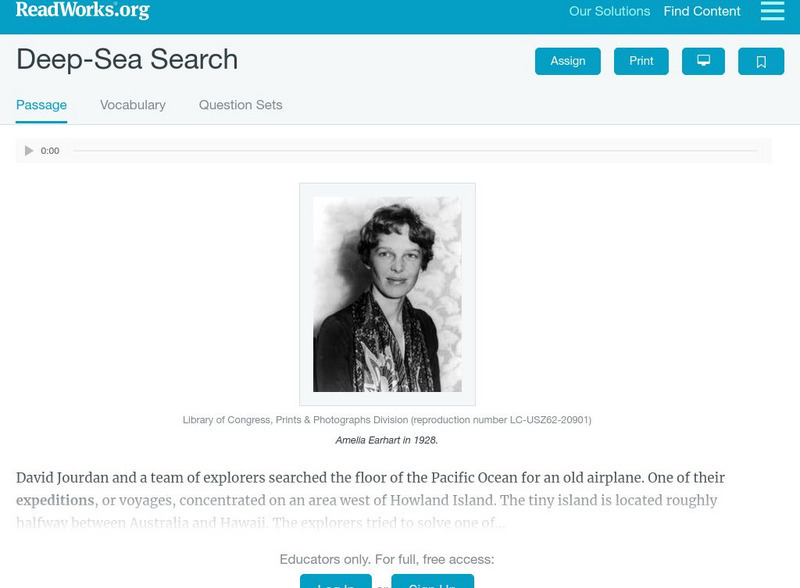Click the Assign button
The height and width of the screenshot is (588, 800).
tap(567, 60)
